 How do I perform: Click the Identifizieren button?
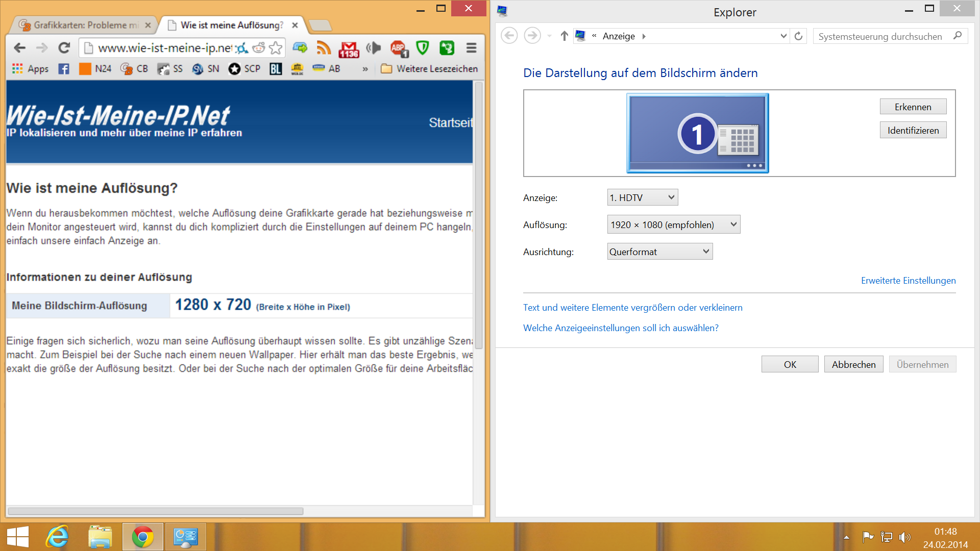pyautogui.click(x=913, y=130)
